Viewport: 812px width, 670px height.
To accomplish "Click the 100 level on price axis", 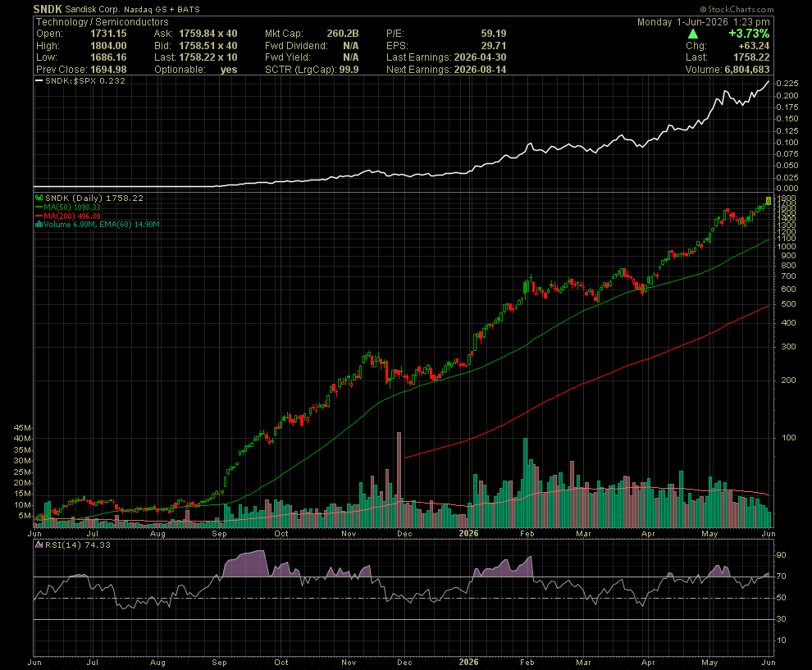I will [x=789, y=438].
